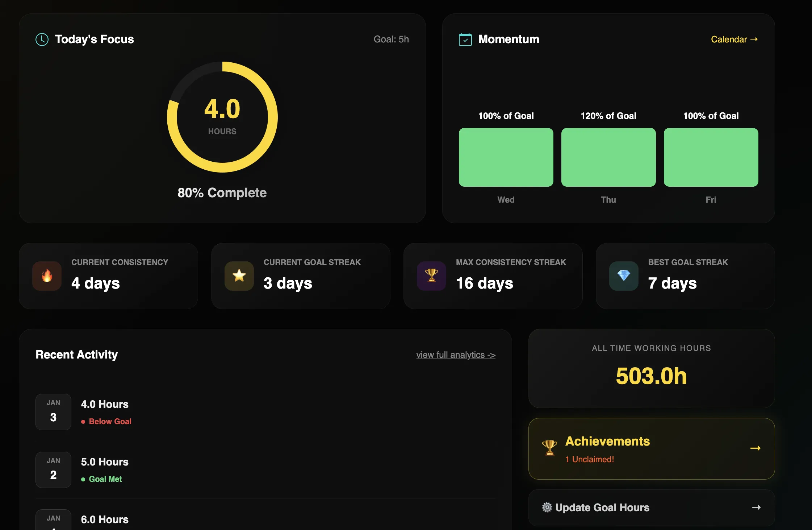Select the Thu 120% of Goal bar
The image size is (812, 530).
pos(608,157)
